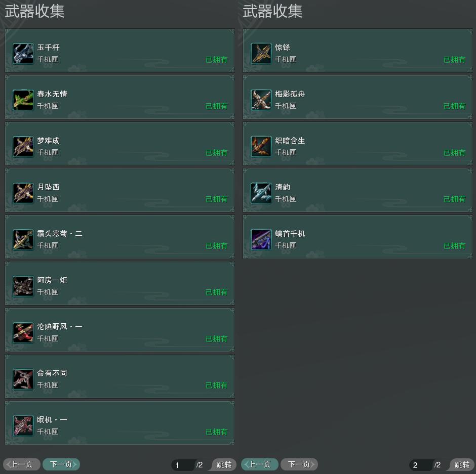Click the 跳转 button beside page 1

coord(224,464)
